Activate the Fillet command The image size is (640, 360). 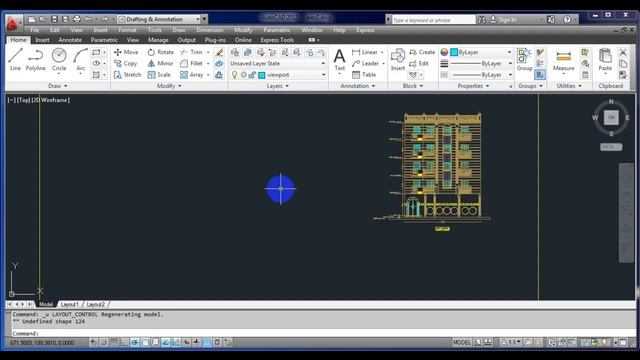(191, 64)
